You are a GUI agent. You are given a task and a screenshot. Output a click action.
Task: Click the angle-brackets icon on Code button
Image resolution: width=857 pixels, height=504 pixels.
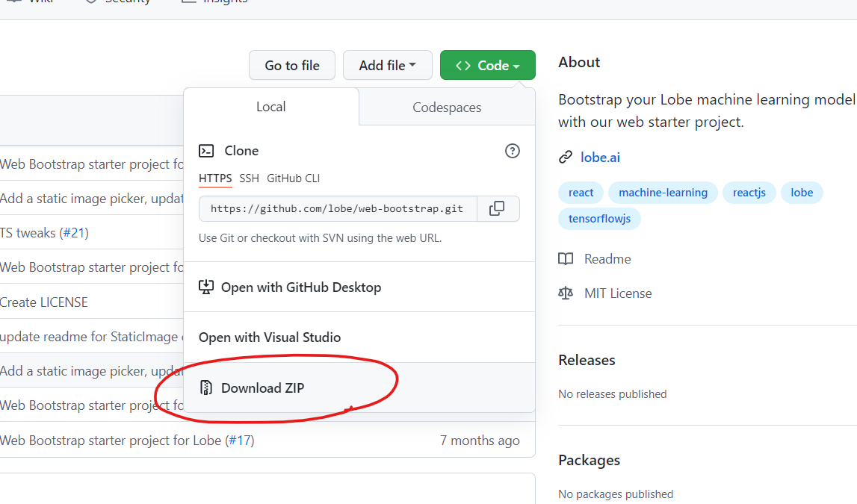463,66
